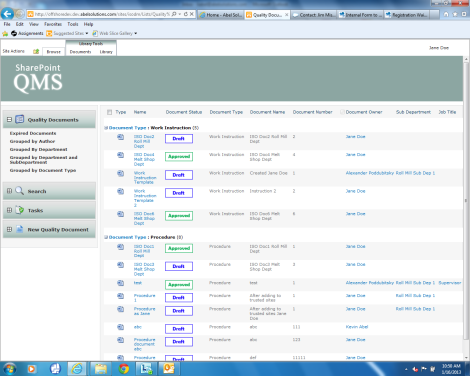Switch to the Documents ribbon tab
This screenshot has width=470, height=376.
(x=80, y=52)
